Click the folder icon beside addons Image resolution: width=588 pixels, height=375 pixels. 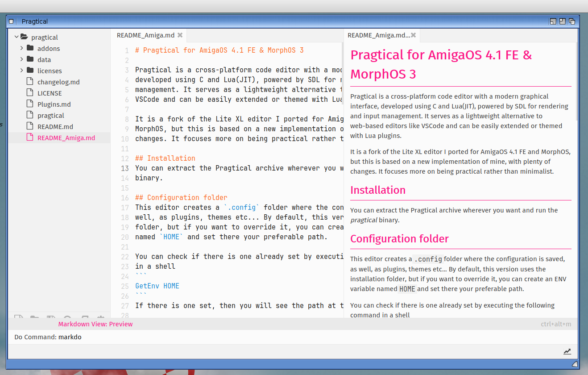[x=30, y=48]
